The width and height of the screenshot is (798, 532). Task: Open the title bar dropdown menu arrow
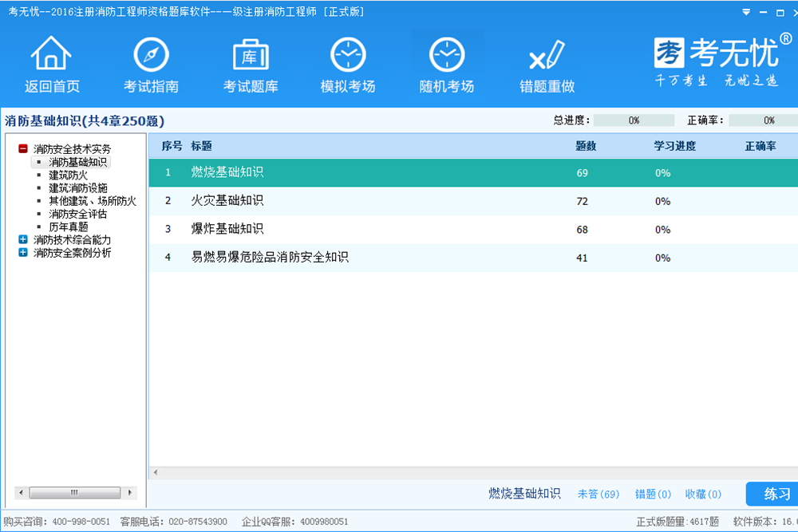coord(746,12)
